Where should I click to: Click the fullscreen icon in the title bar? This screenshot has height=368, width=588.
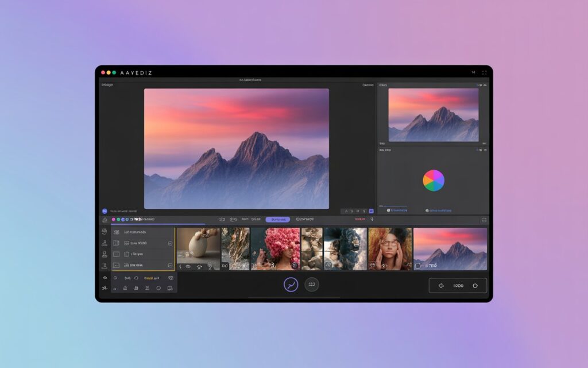tap(484, 73)
